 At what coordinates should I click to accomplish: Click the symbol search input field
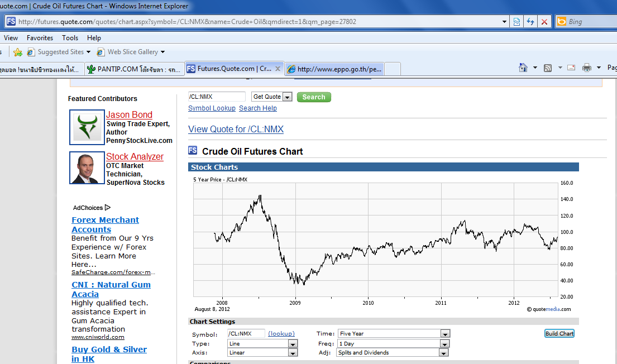coord(217,97)
